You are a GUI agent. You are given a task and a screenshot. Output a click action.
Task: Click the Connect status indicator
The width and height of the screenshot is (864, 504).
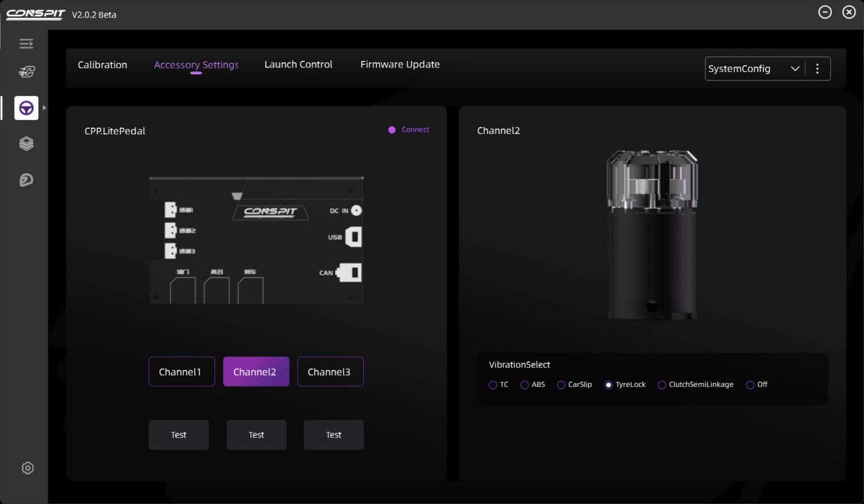click(x=409, y=130)
